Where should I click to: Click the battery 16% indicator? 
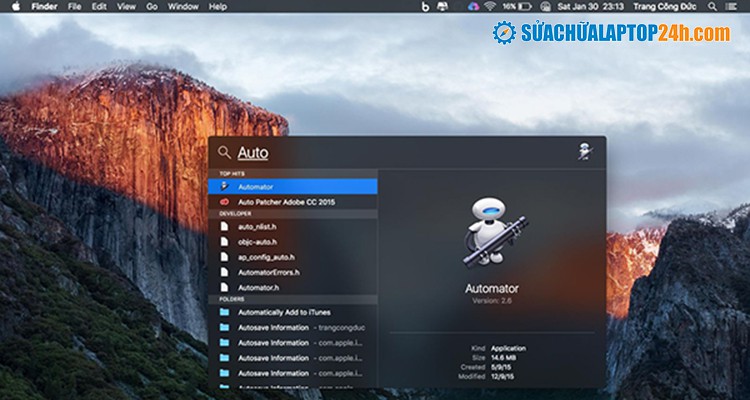[x=517, y=7]
